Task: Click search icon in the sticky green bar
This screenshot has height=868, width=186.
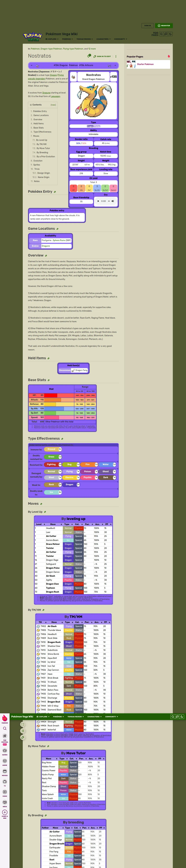Action: [x=173, y=717]
